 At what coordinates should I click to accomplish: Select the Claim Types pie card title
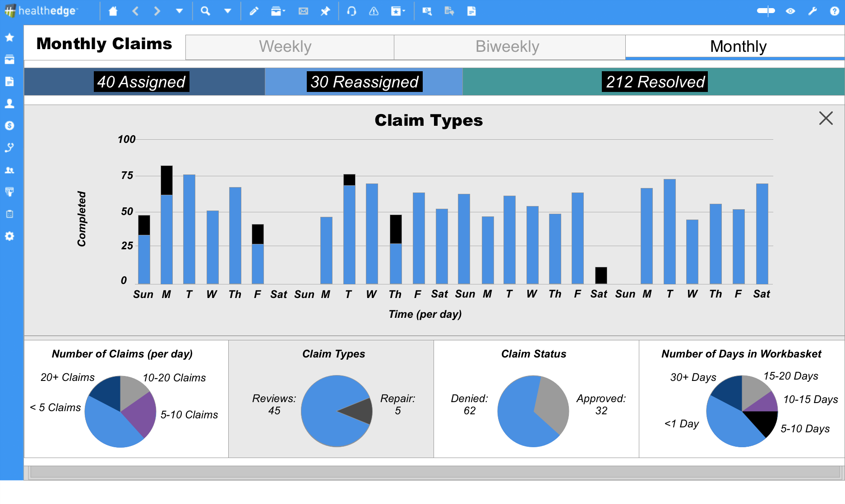pyautogui.click(x=333, y=354)
